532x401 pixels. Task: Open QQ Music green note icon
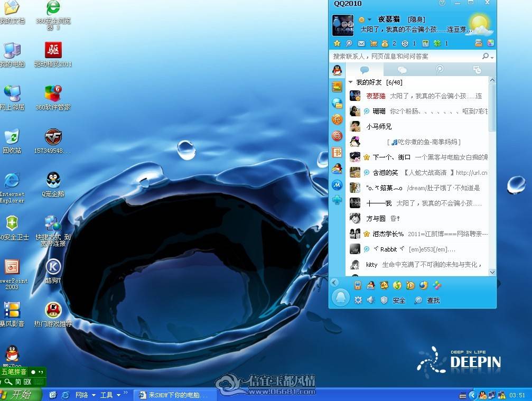tap(397, 285)
